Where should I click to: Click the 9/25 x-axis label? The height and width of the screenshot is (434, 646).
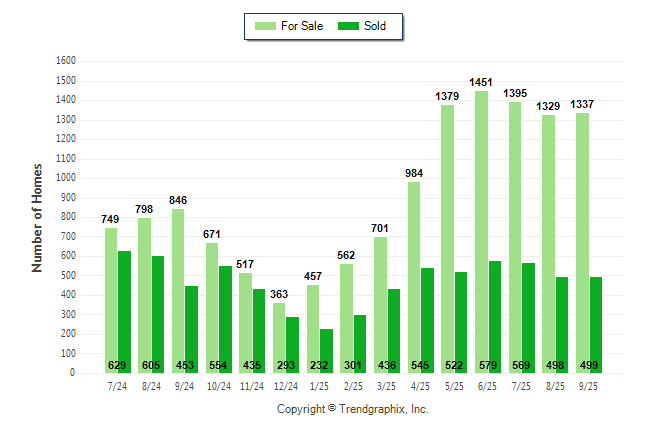[x=588, y=385]
